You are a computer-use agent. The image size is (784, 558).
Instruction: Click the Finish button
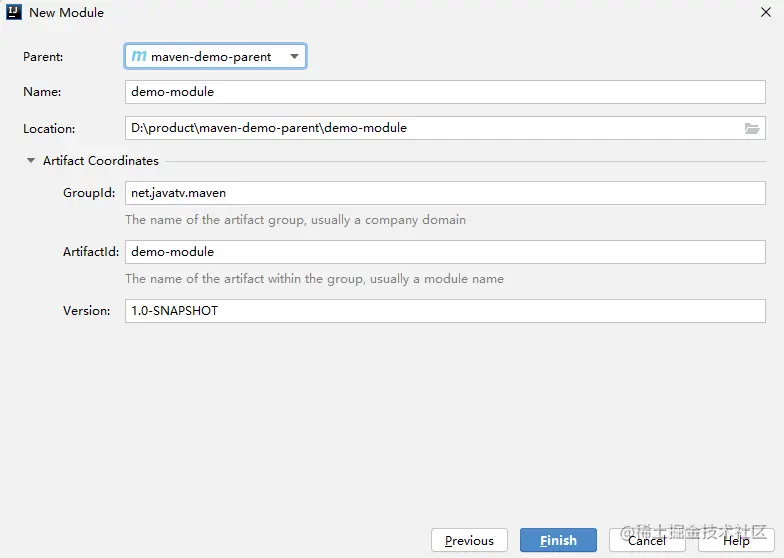pyautogui.click(x=558, y=540)
